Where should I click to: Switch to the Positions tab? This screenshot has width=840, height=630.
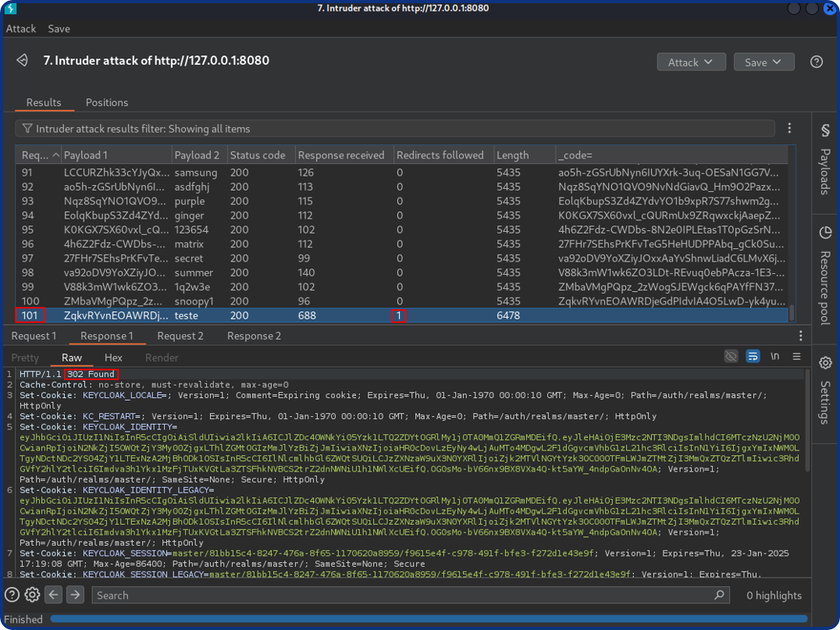[x=107, y=102]
